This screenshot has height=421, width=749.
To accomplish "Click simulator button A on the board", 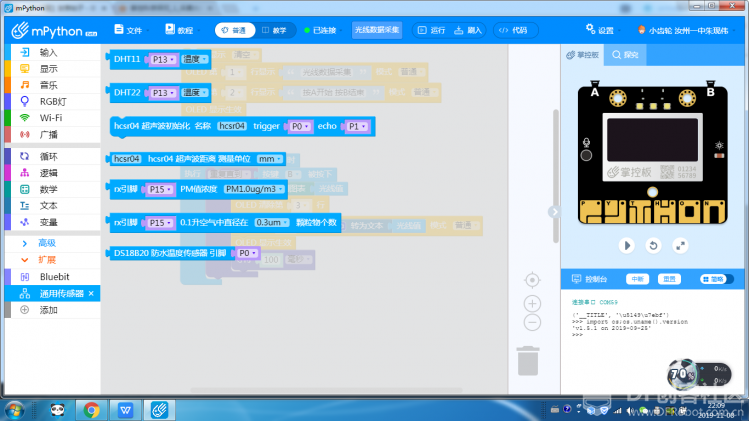I will click(x=595, y=89).
